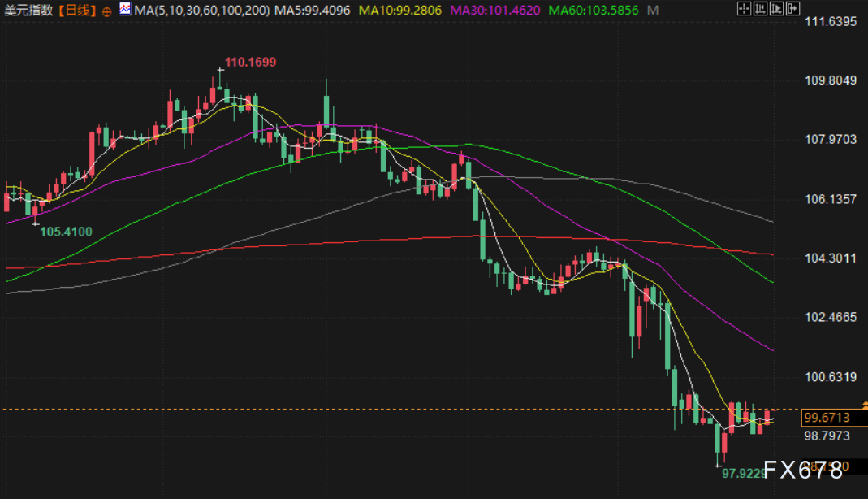
Task: Open the 日线 period selector
Action: [76, 11]
